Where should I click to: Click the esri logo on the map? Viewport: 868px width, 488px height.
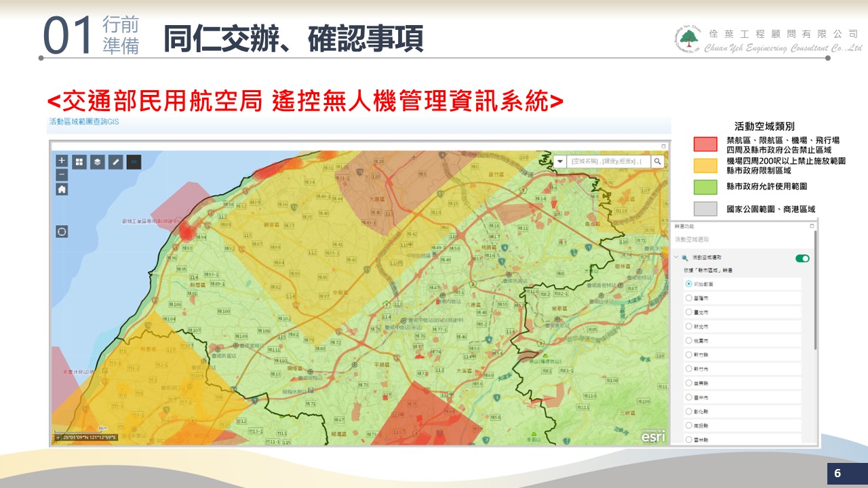click(x=653, y=436)
